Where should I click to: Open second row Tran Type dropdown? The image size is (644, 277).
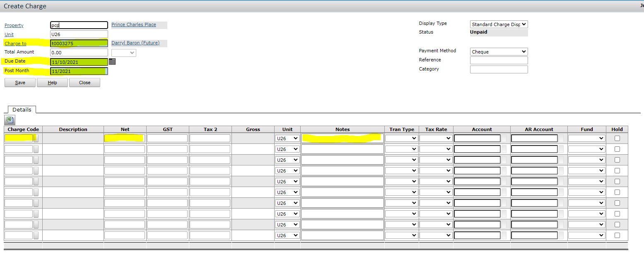click(401, 149)
